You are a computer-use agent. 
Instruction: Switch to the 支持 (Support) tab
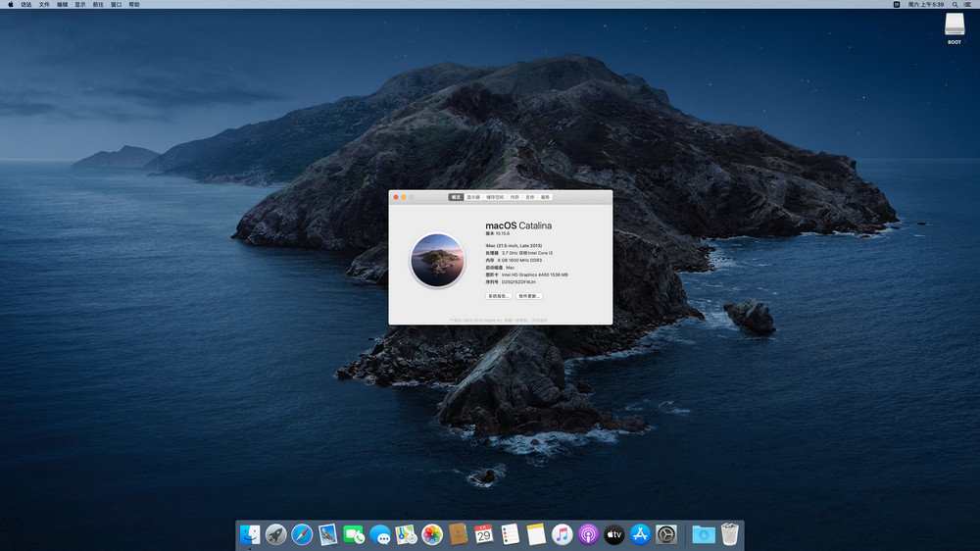530,197
